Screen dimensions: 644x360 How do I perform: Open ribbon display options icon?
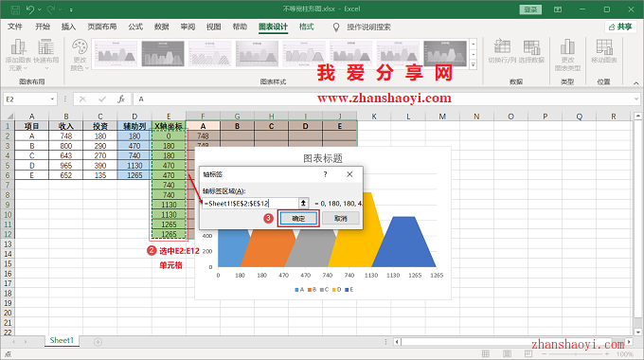coord(558,9)
